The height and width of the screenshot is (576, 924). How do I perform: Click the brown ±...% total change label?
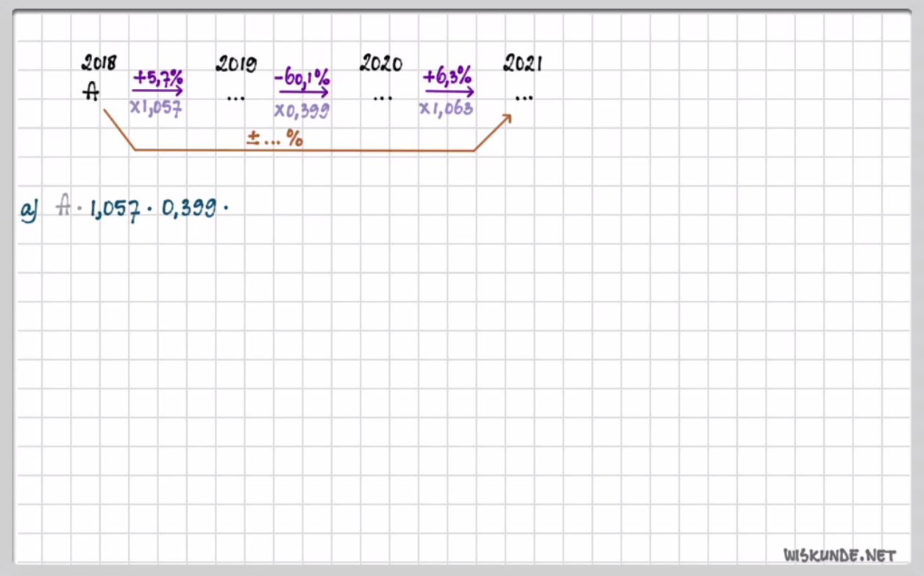274,138
